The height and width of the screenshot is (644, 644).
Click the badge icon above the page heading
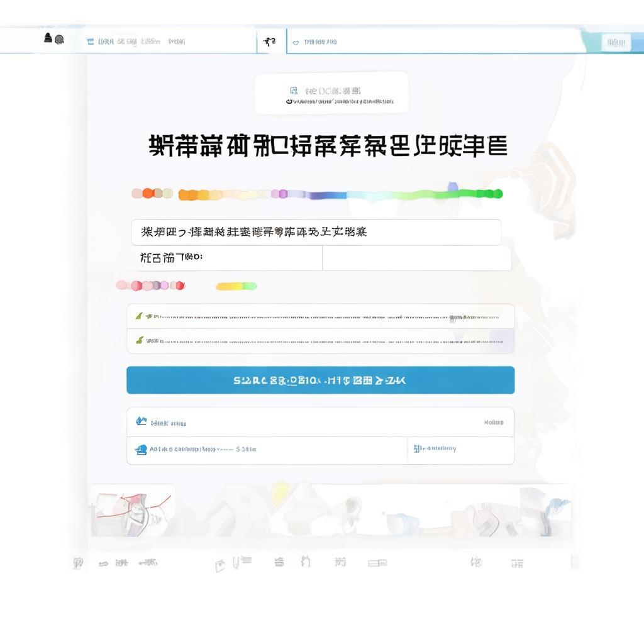(x=292, y=91)
